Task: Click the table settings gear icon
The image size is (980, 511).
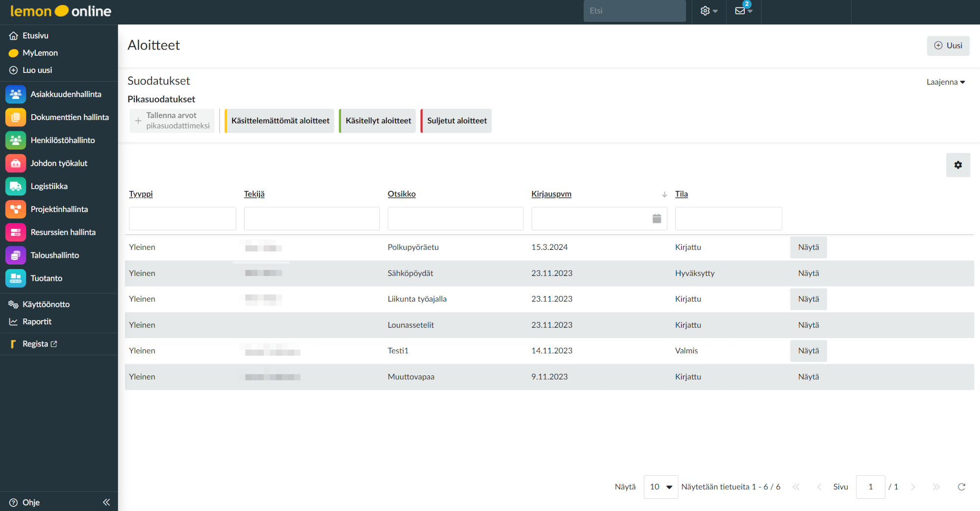Action: click(x=958, y=165)
